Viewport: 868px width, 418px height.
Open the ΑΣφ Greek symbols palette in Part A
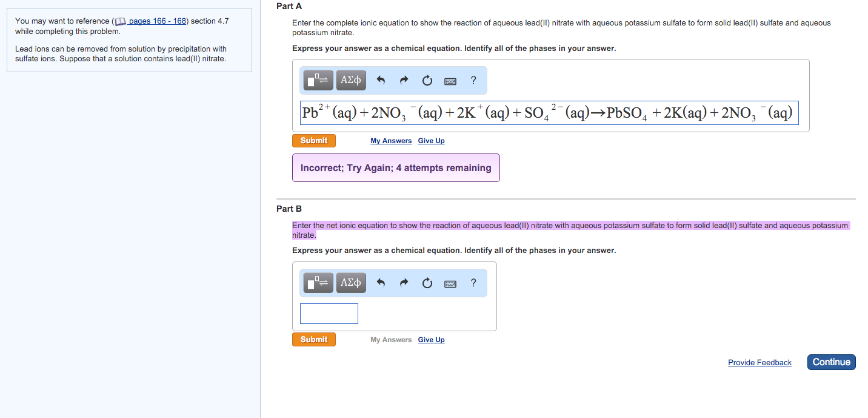point(350,79)
